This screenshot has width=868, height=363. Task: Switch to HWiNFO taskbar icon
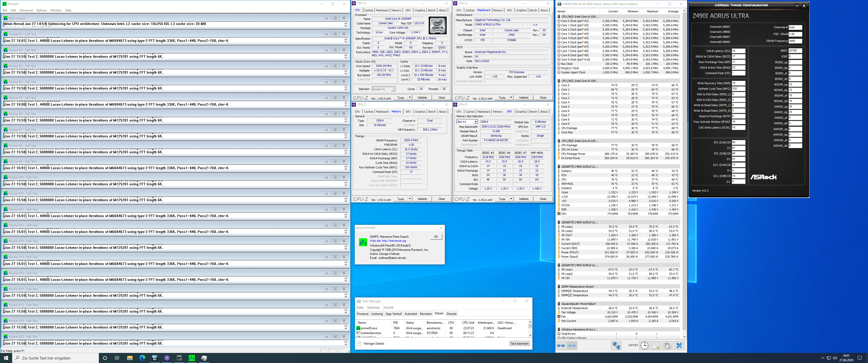155,358
